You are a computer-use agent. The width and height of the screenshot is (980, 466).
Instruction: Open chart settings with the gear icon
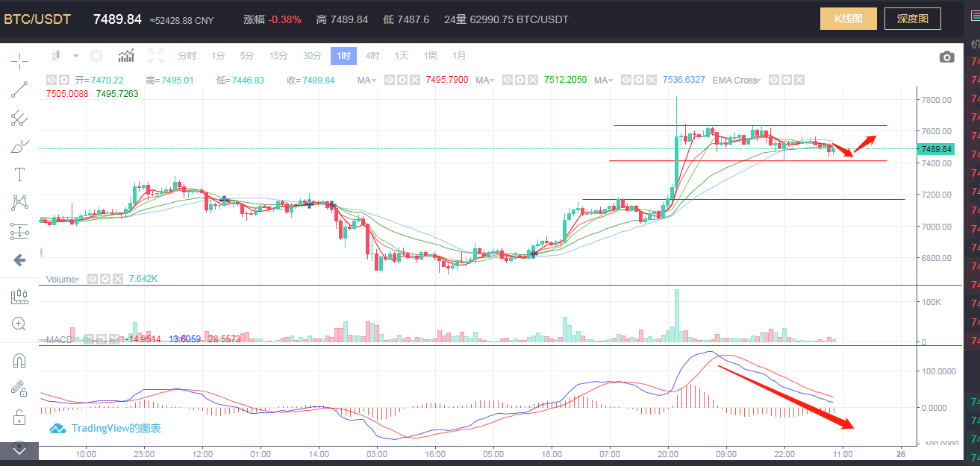coord(96,55)
